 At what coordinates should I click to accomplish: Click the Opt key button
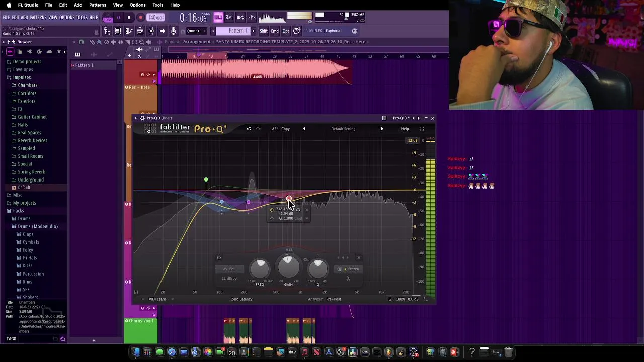click(286, 31)
